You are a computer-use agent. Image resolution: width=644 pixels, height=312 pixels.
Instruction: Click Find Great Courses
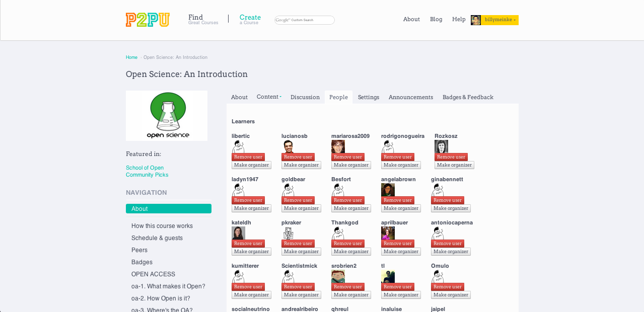[x=203, y=19]
